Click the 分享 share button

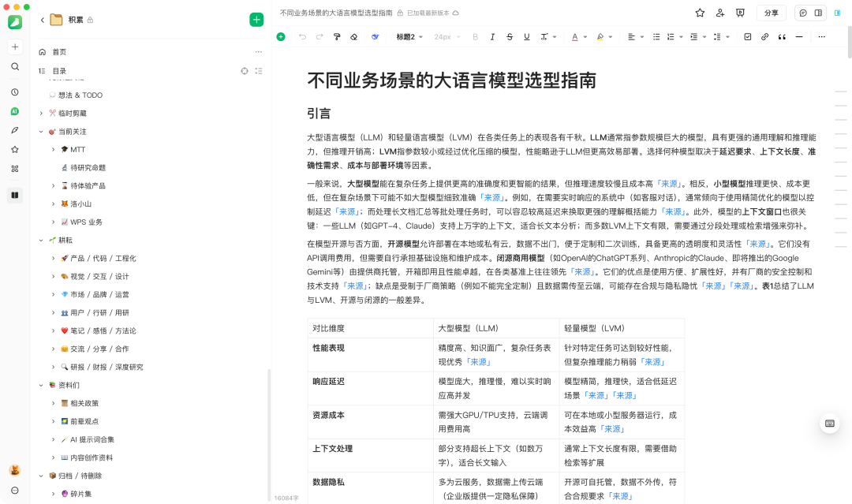point(772,13)
